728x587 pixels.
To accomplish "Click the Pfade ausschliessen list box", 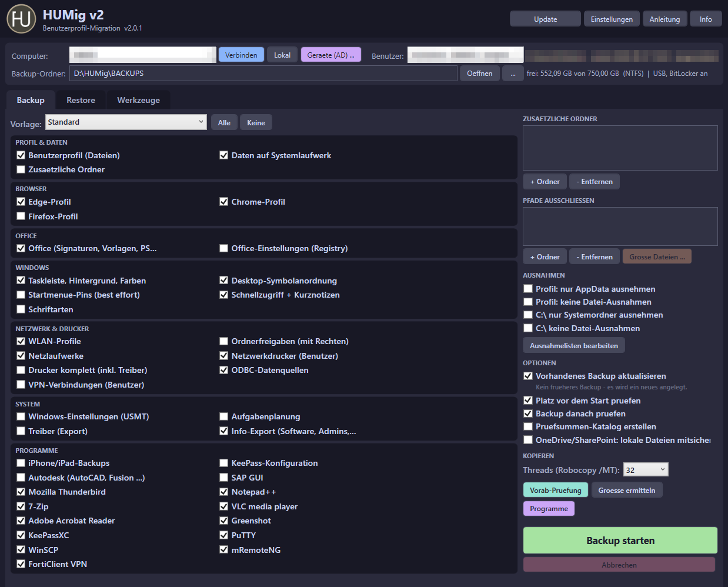I will click(620, 226).
